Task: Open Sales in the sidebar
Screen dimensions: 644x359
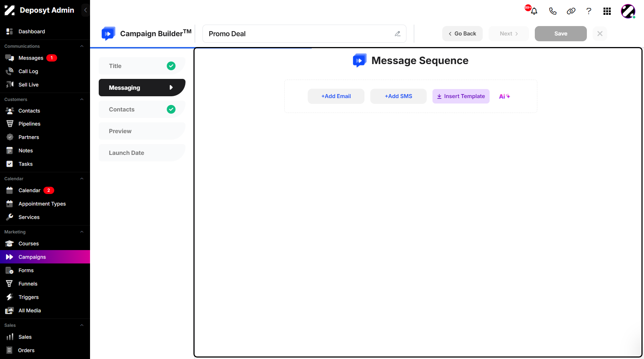Action: tap(45, 337)
